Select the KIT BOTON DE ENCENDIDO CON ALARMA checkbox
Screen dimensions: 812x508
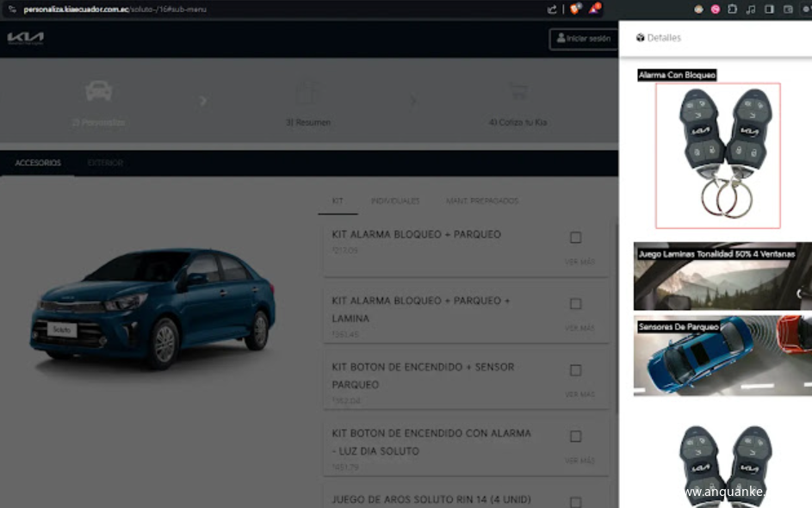[x=575, y=437]
